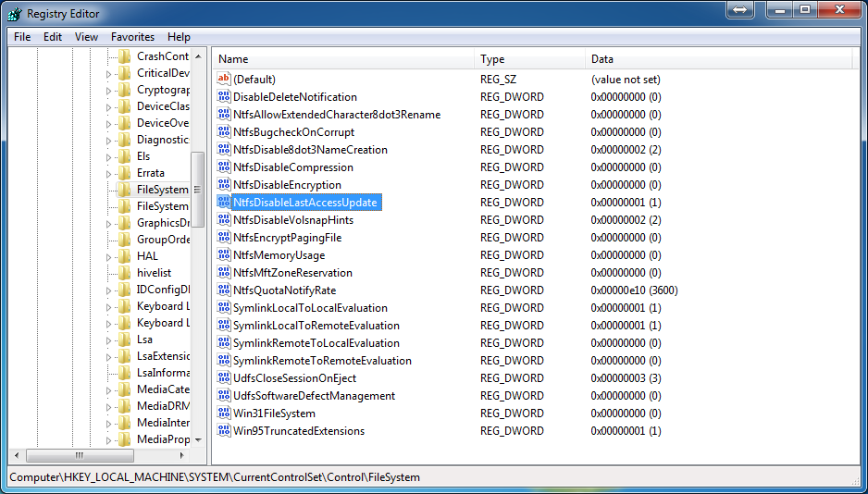Select the UdfsCloseSessionOnEject value
The image size is (868, 494).
click(294, 378)
